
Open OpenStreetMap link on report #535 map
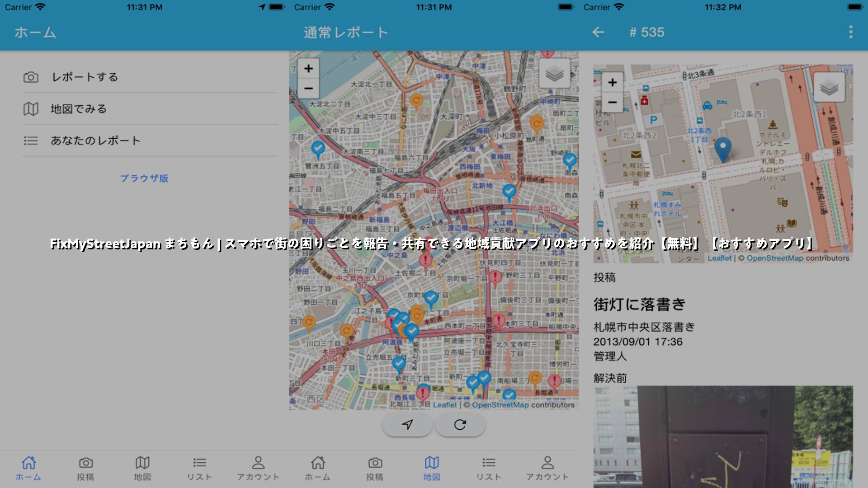(x=775, y=258)
